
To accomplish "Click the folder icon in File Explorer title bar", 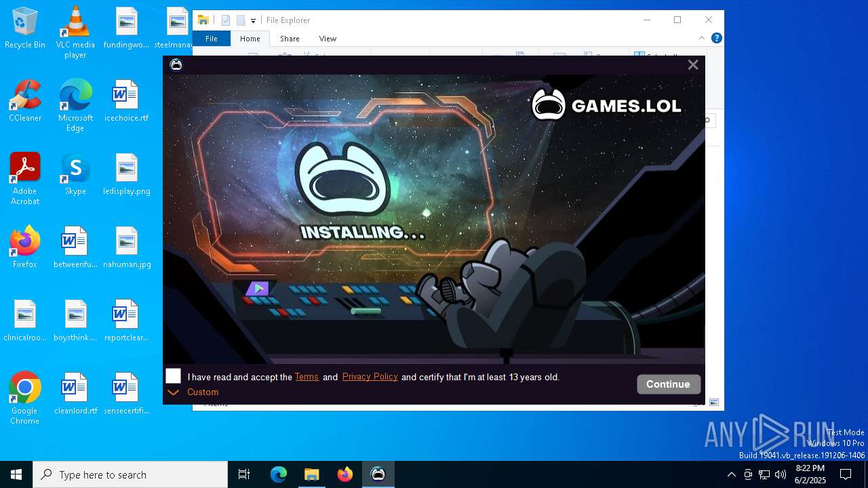I will (x=203, y=20).
